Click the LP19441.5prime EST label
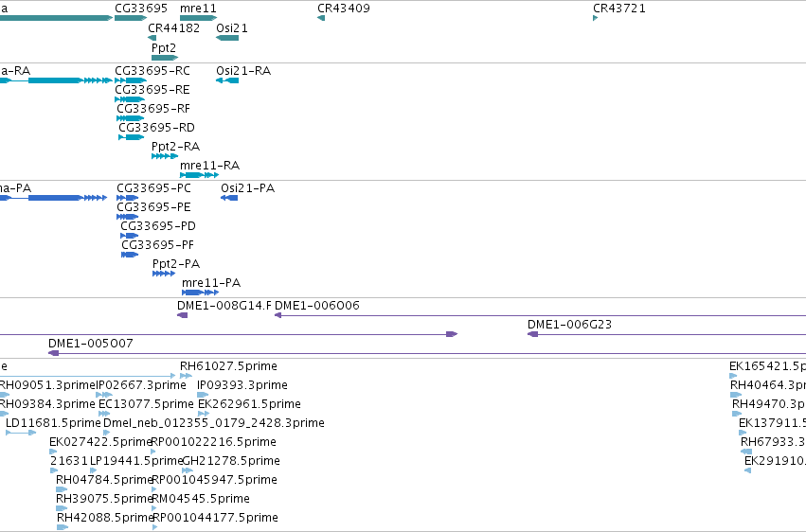806x532 pixels. pos(136,461)
